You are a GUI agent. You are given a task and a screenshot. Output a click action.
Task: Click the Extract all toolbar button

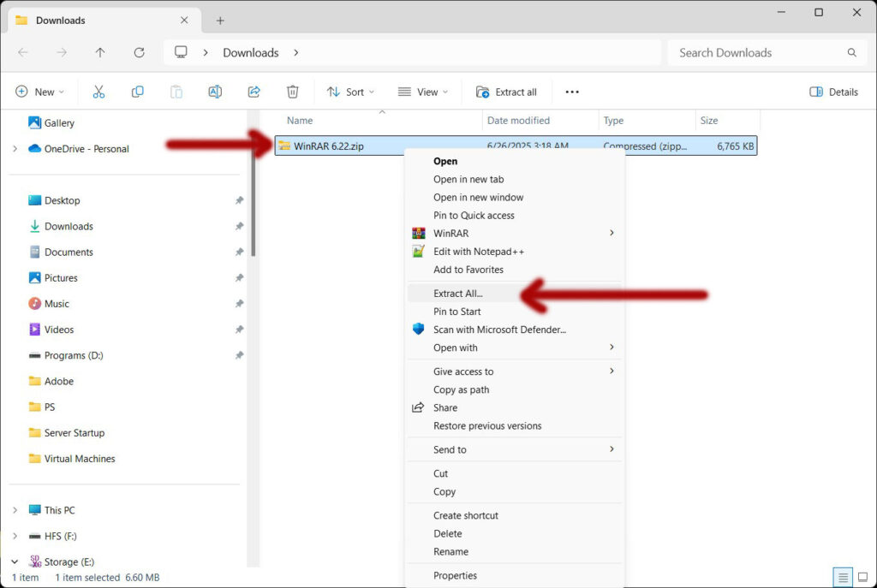506,92
